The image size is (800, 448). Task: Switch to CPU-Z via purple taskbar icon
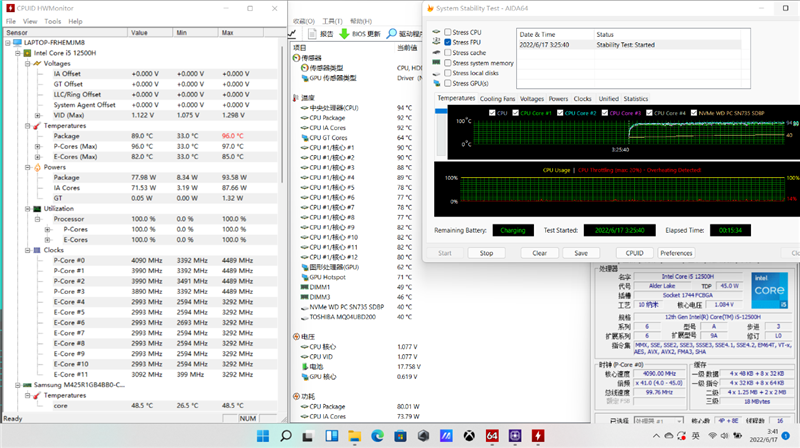click(515, 436)
